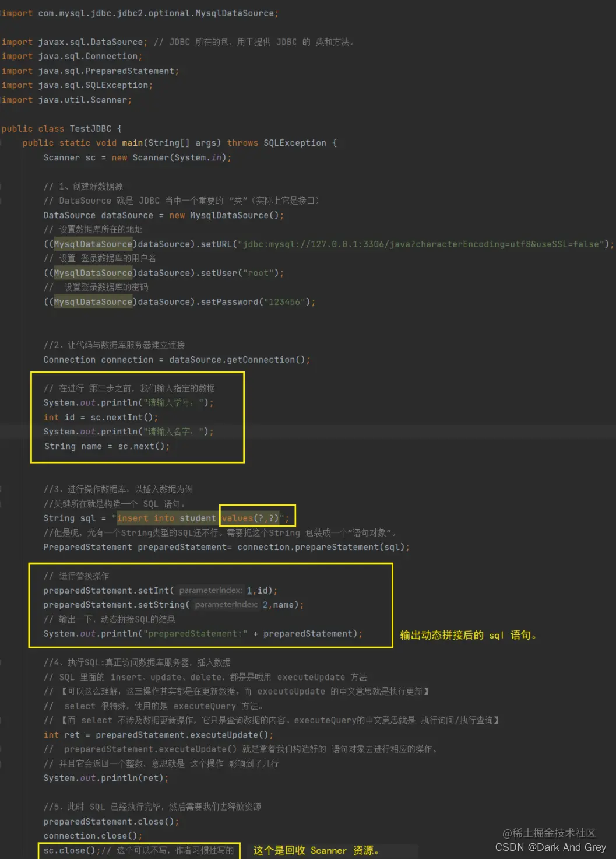Click the int id = sc.nextInt() line
The image size is (616, 859).
point(101,418)
